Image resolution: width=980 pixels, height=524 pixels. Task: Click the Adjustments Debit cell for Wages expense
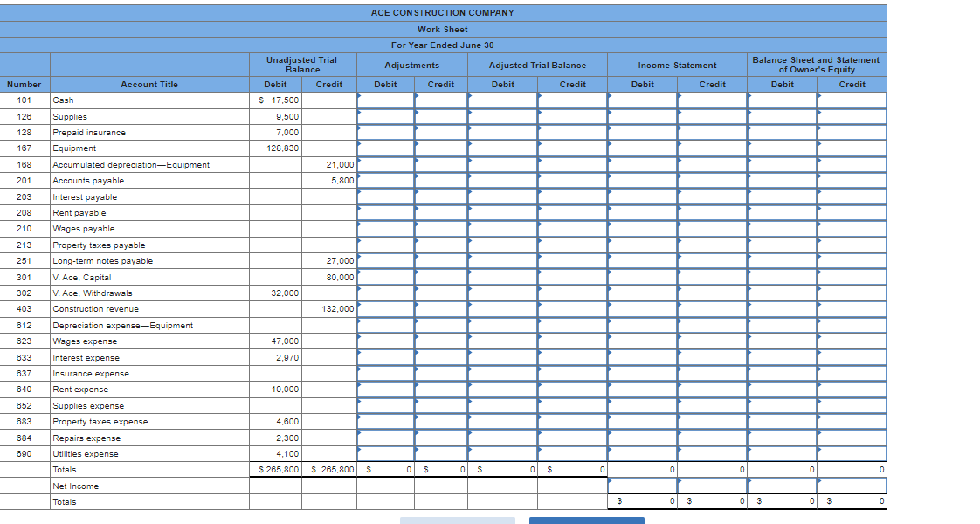tap(384, 341)
